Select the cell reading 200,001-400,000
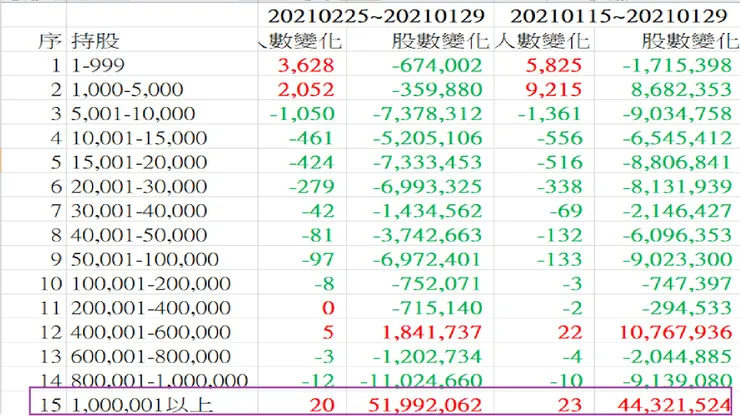 (151, 308)
